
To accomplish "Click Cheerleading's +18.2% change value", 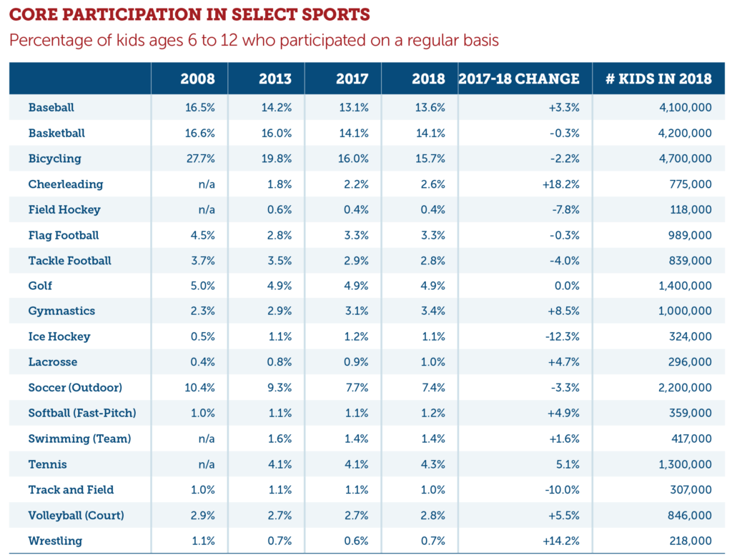I will pyautogui.click(x=561, y=184).
